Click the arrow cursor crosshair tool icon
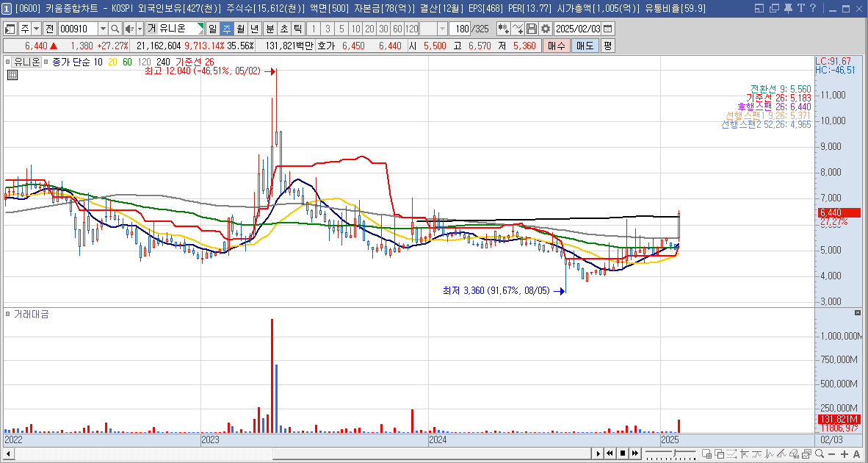Viewport: 868px width, 463px height. pos(745,453)
